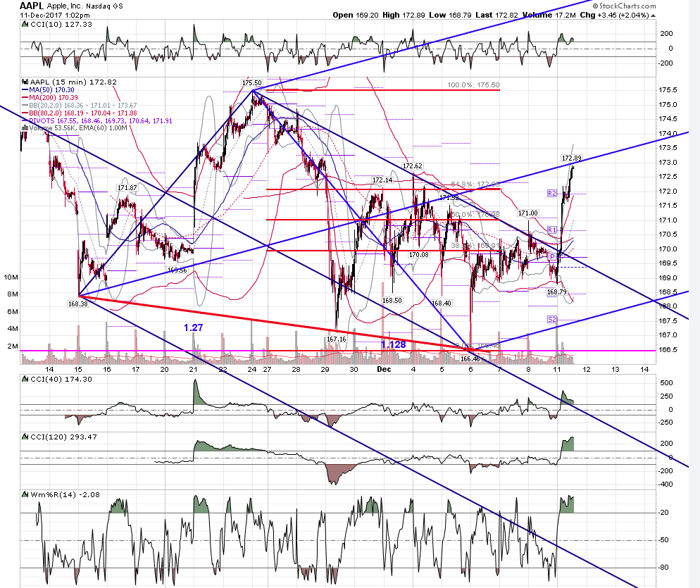Click the P pivot point label
This screenshot has width=700, height=588.
[x=552, y=257]
